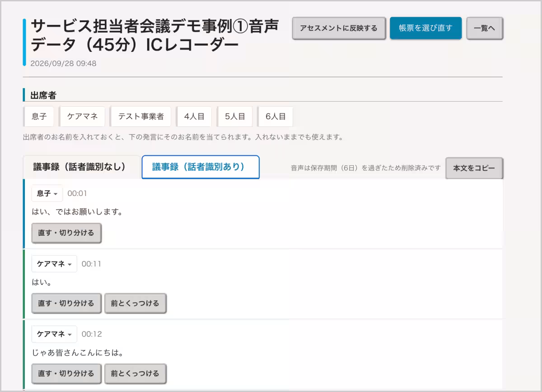
Task: Click the attendee name hint text
Action: (183, 137)
